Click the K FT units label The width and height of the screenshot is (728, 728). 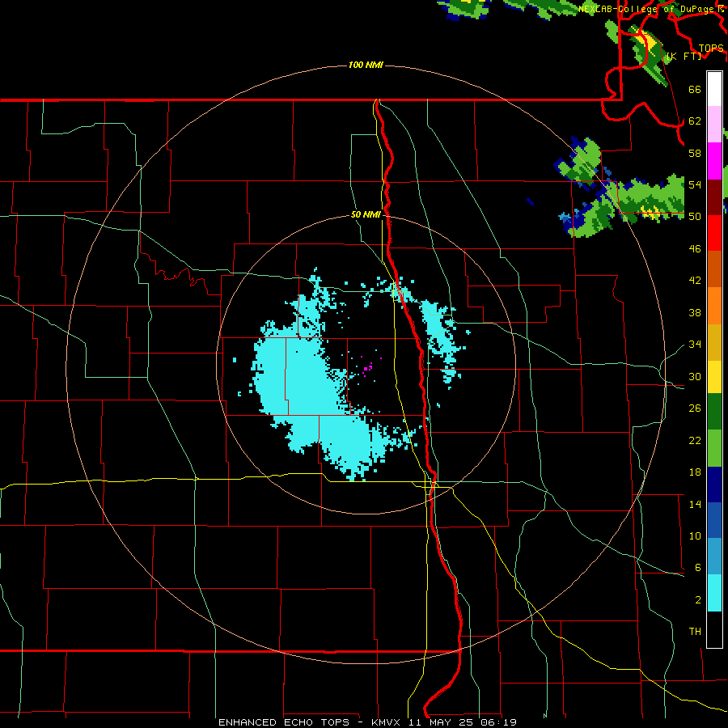click(684, 56)
